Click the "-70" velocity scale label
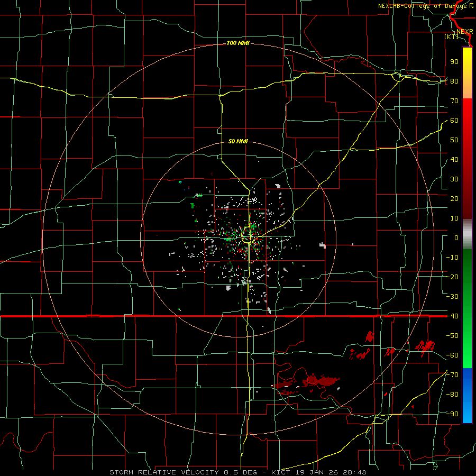476x476 pixels. tap(452, 374)
